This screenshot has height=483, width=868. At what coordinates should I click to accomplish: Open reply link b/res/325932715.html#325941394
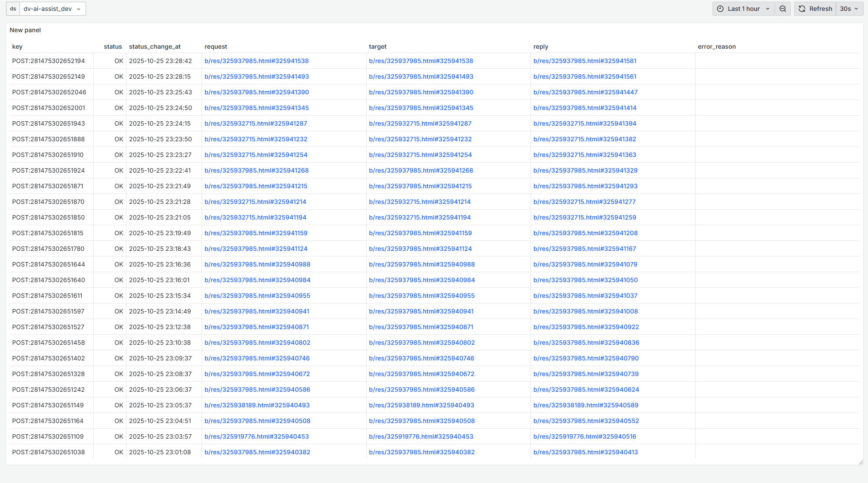tap(584, 123)
